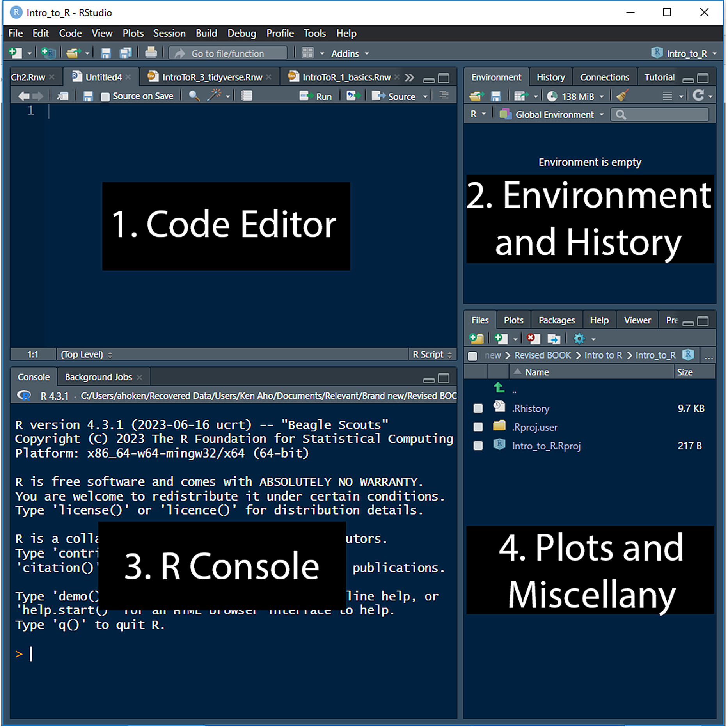The image size is (728, 728).
Task: Click the Load workspace icon in Environment
Action: tap(476, 96)
